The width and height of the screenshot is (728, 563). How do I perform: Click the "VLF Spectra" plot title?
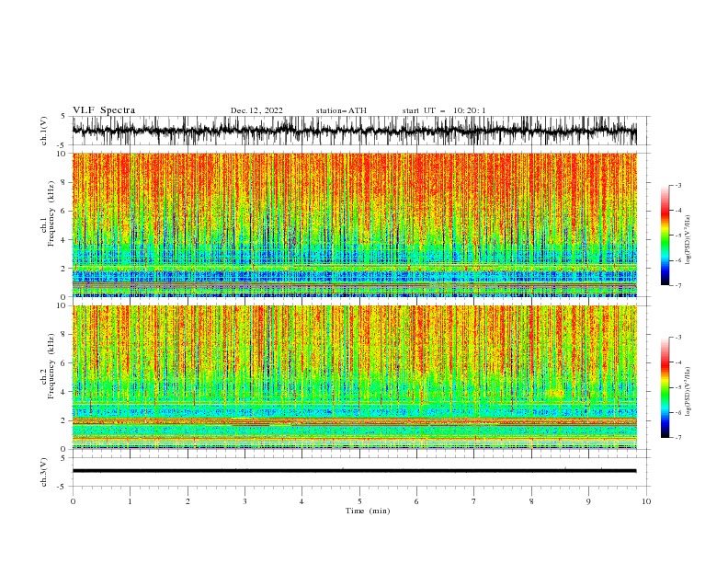[104, 110]
